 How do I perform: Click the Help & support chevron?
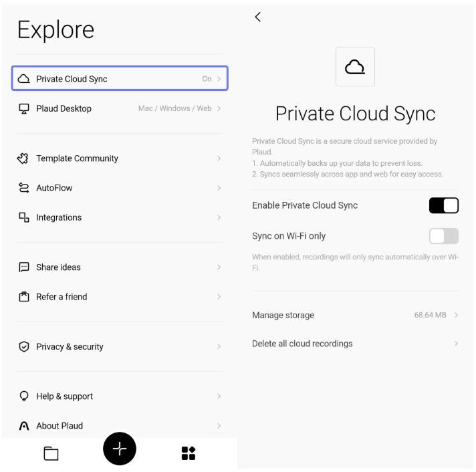(x=219, y=396)
